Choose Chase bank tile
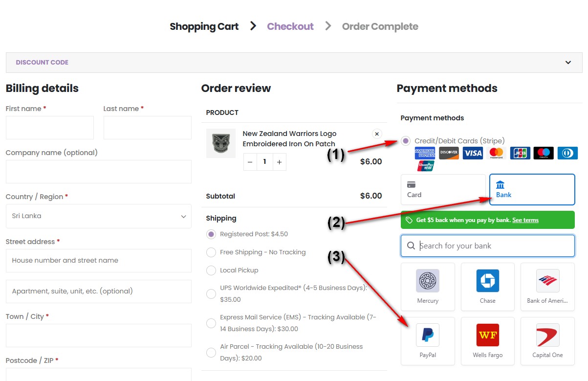588x381 pixels. (x=487, y=287)
